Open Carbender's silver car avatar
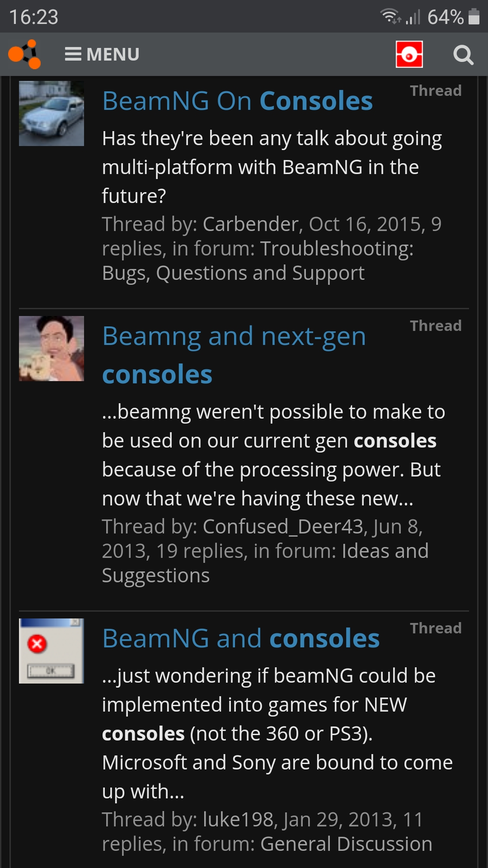The height and width of the screenshot is (868, 488). (52, 113)
